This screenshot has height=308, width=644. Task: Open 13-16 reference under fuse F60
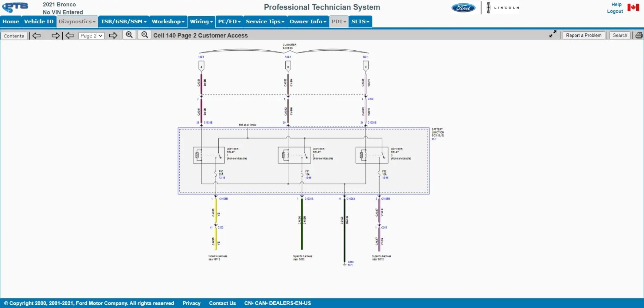point(222,178)
